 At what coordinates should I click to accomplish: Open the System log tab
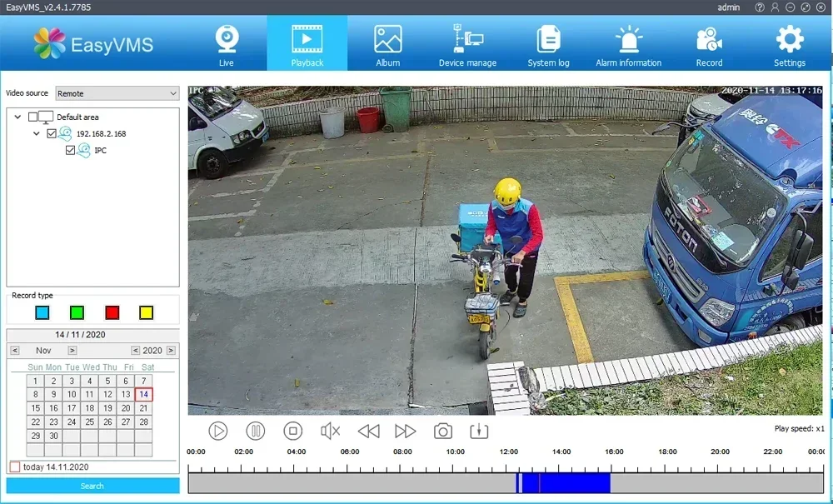tap(548, 46)
